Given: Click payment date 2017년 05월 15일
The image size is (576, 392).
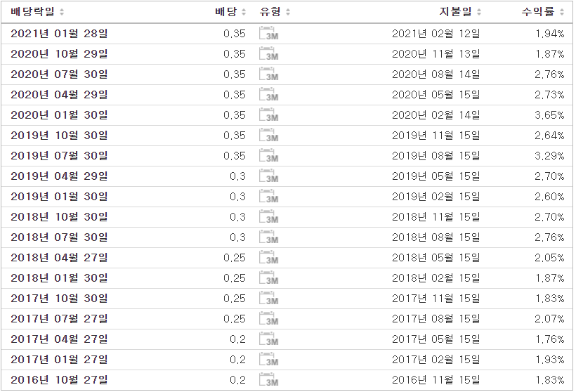Looking at the screenshot, I should point(436,339).
